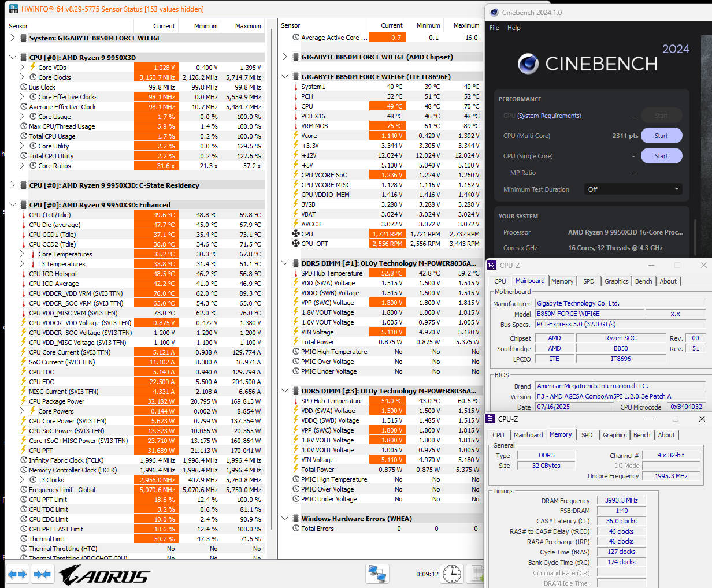Screen dimensions: 712x588
Task: Click the lightning icon on the VBAT row
Action: click(296, 214)
